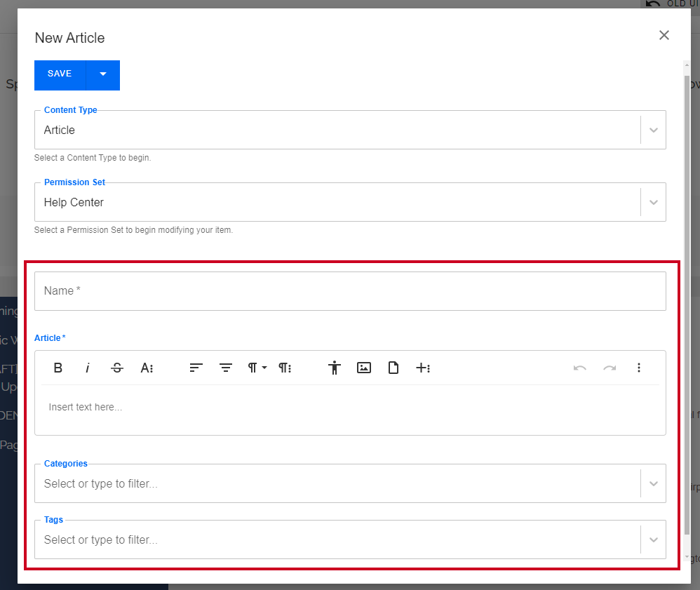Viewport: 700px width, 590px height.
Task: Open more insert options (plus) menu
Action: [x=423, y=368]
